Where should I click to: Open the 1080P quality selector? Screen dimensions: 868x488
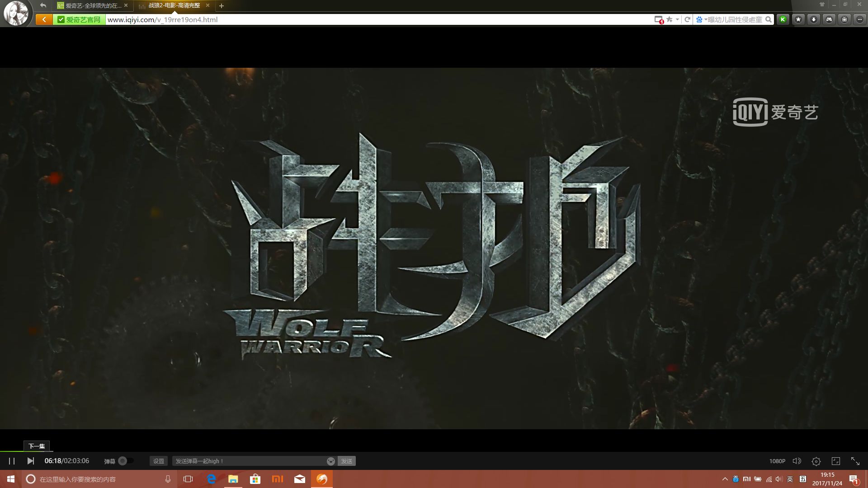(x=777, y=461)
